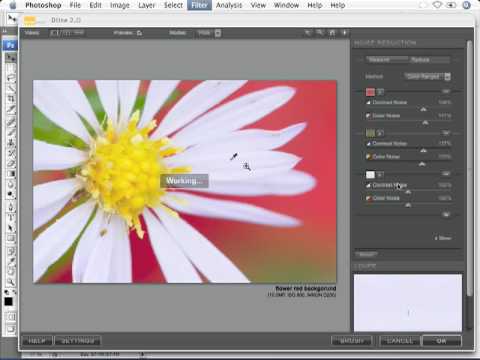Viewport: 480px width, 360px height.
Task: Open the Window menu
Action: point(286,5)
